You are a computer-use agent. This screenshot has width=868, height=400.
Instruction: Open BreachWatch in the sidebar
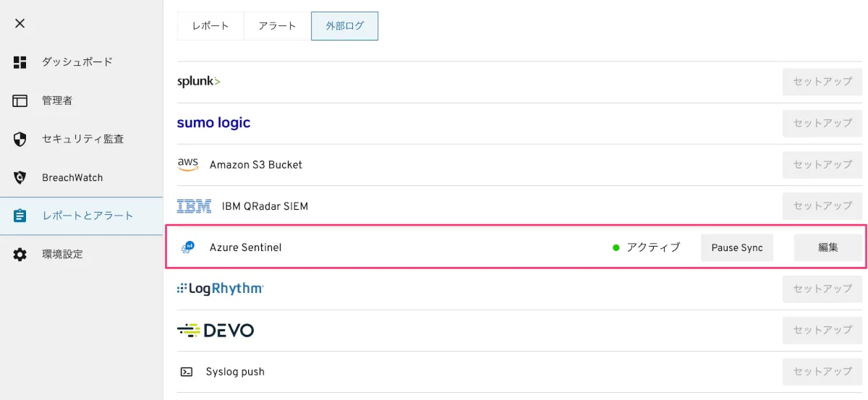[x=72, y=178]
